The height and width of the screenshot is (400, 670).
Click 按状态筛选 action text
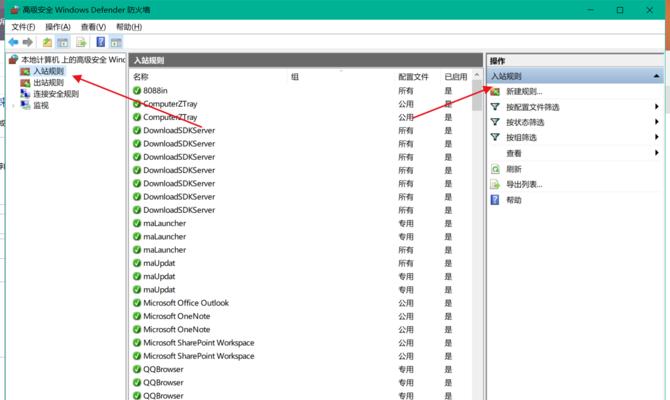click(x=525, y=122)
